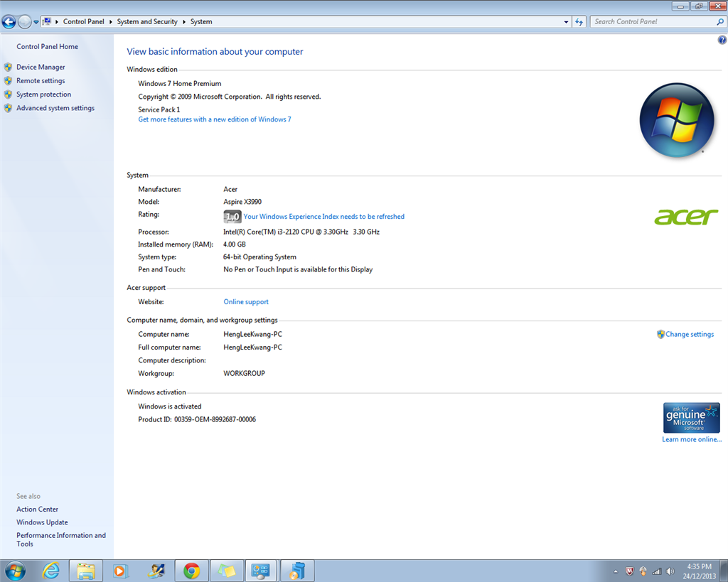Expand the arrow after Control Panel breadcrumb
This screenshot has height=582, width=728.
tap(110, 22)
